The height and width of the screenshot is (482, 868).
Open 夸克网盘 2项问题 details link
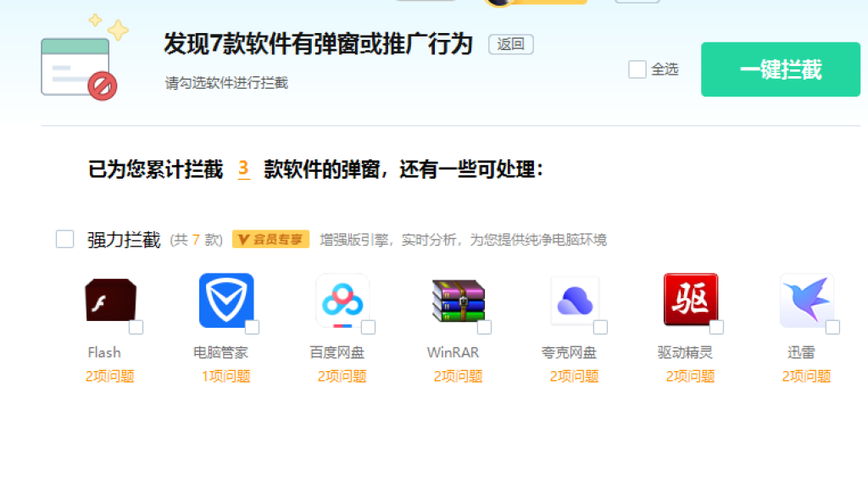tap(574, 376)
